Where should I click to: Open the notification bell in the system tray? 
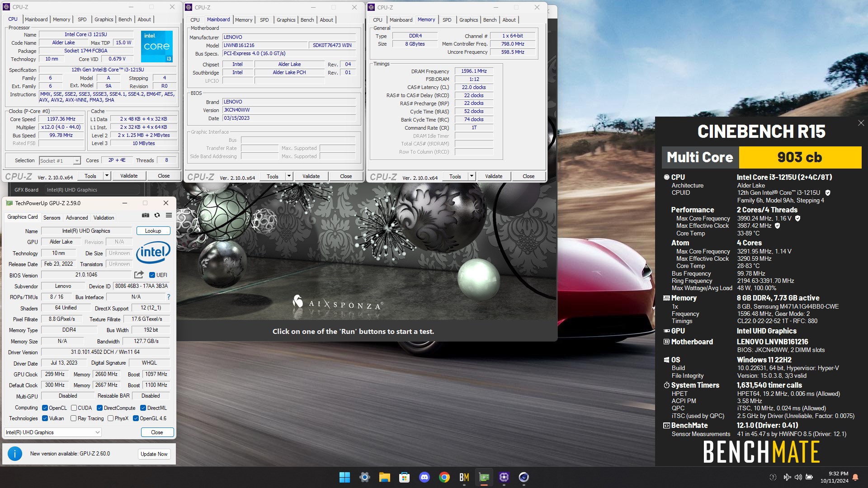[855, 477]
